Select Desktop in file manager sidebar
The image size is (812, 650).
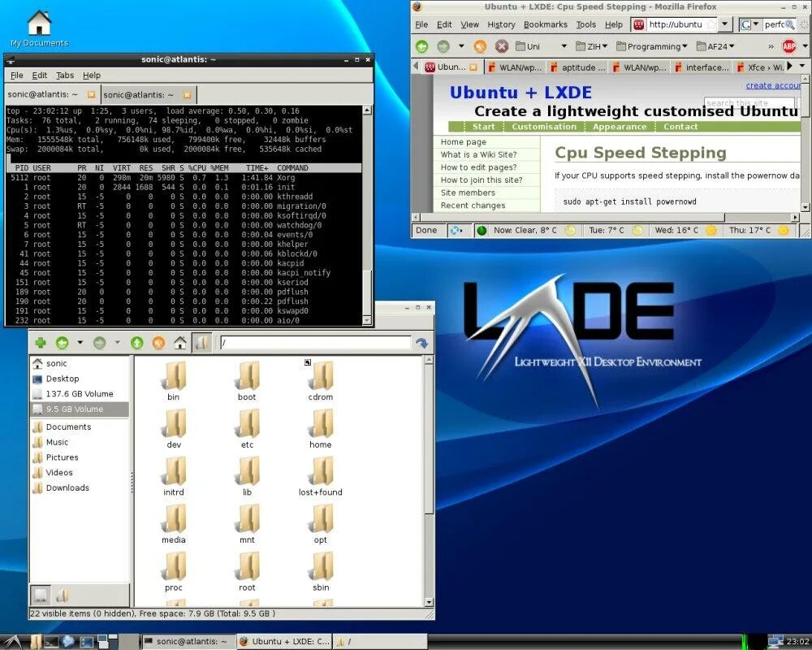pos(80,379)
